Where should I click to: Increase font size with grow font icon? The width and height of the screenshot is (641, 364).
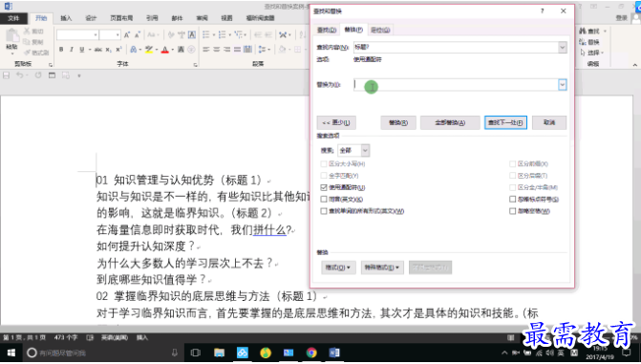click(x=127, y=34)
